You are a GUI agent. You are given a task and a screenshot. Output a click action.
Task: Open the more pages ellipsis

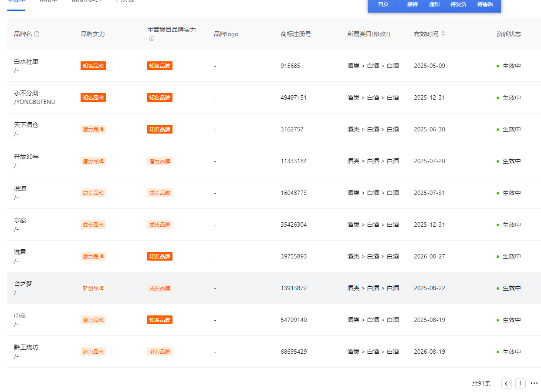pos(534,383)
